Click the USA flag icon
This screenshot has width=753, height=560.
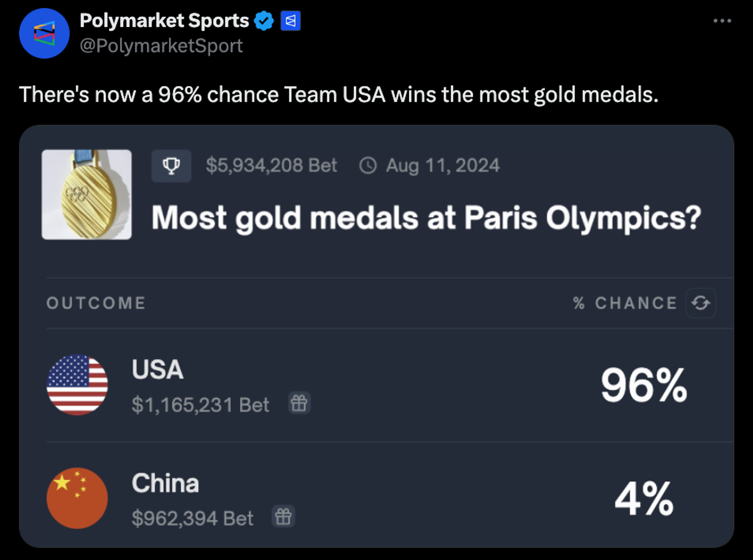coord(77,385)
